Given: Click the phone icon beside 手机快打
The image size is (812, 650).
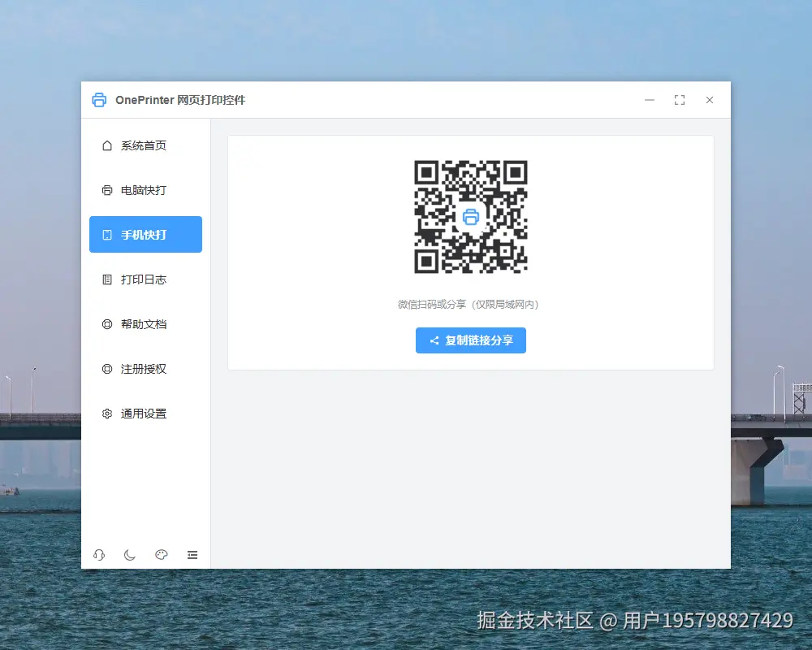Looking at the screenshot, I should pyautogui.click(x=107, y=235).
